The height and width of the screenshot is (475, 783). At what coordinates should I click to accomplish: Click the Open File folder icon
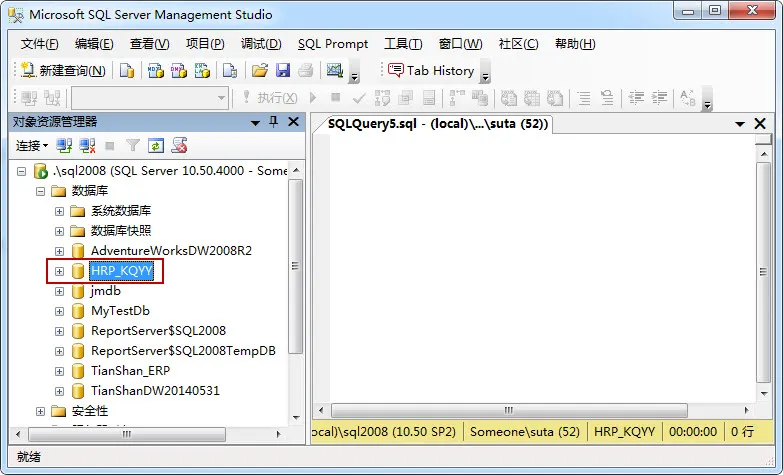click(259, 70)
